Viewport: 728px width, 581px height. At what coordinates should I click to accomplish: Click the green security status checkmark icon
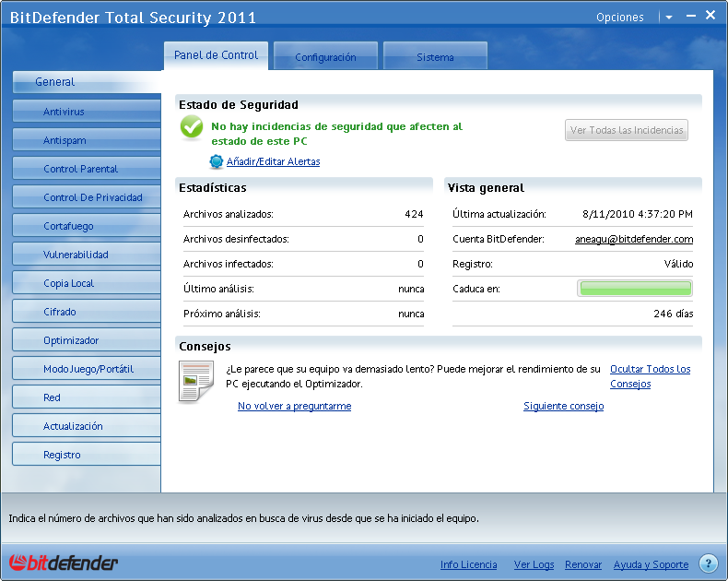(x=192, y=127)
